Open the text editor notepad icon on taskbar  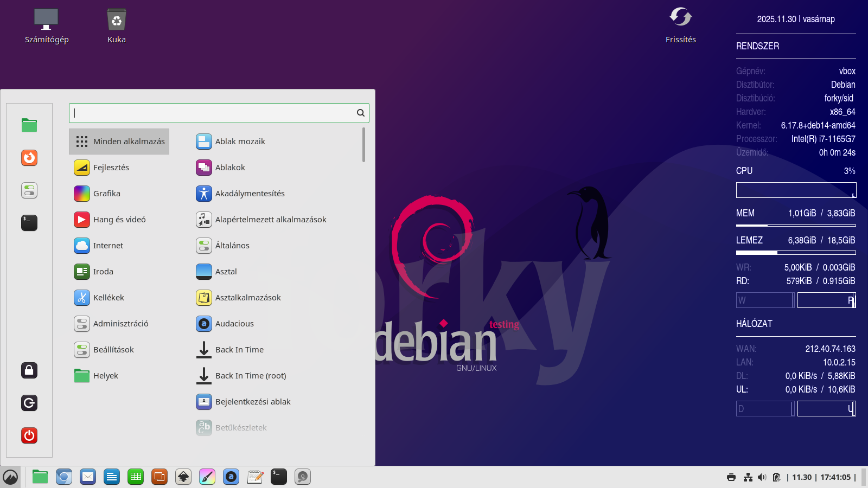[255, 477]
